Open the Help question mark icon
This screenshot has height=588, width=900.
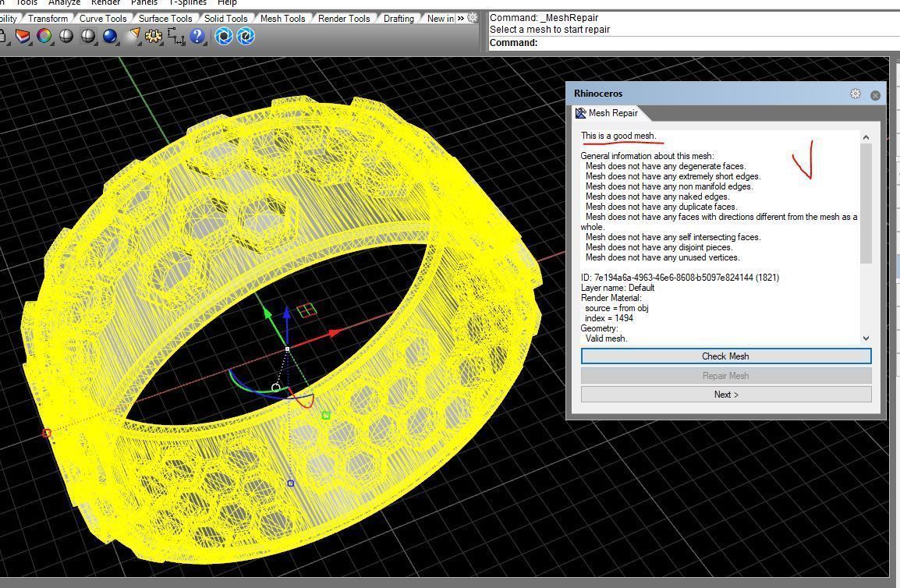(197, 36)
